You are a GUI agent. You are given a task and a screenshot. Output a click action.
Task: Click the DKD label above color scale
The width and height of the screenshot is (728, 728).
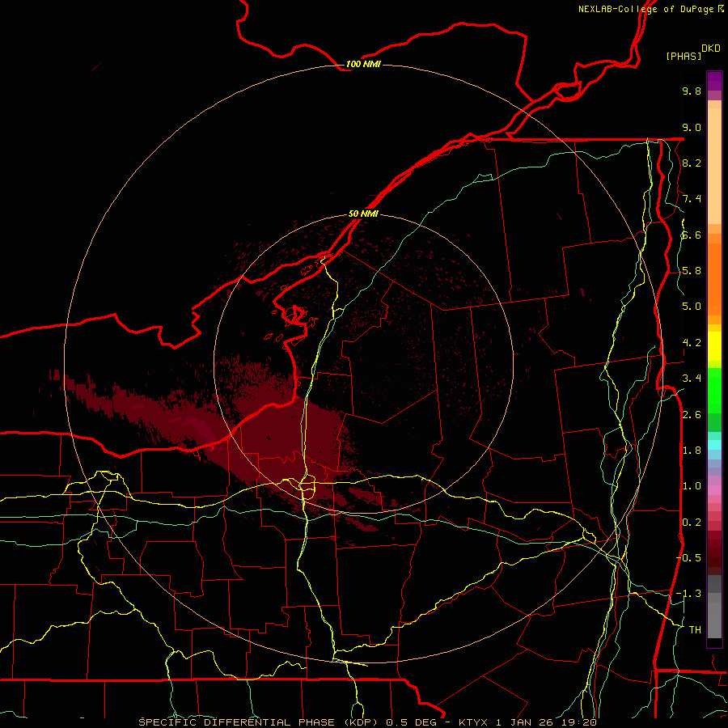pyautogui.click(x=710, y=49)
